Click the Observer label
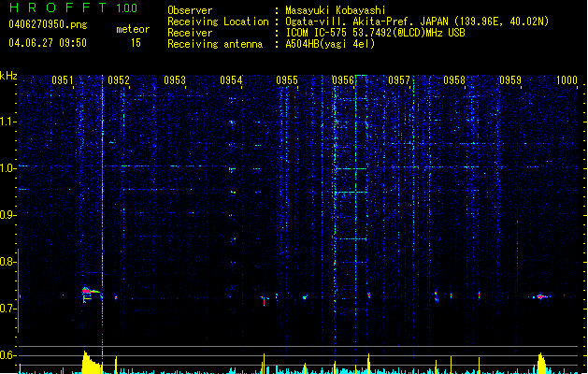The width and height of the screenshot is (588, 374). point(190,10)
